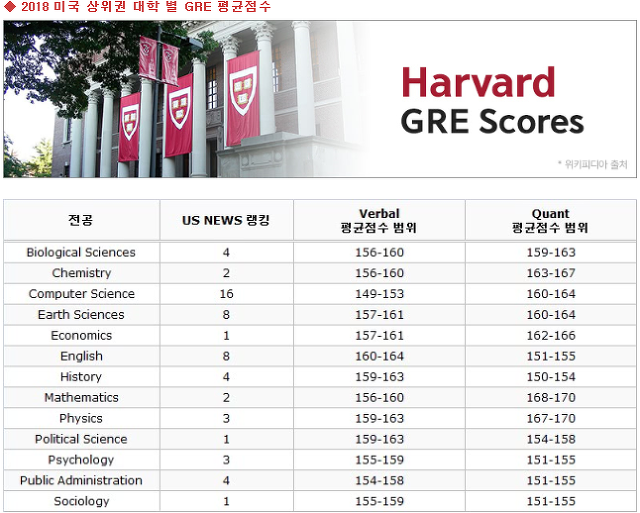Select the Computer Science row label
Screen dimensions: 640x513
[82, 294]
